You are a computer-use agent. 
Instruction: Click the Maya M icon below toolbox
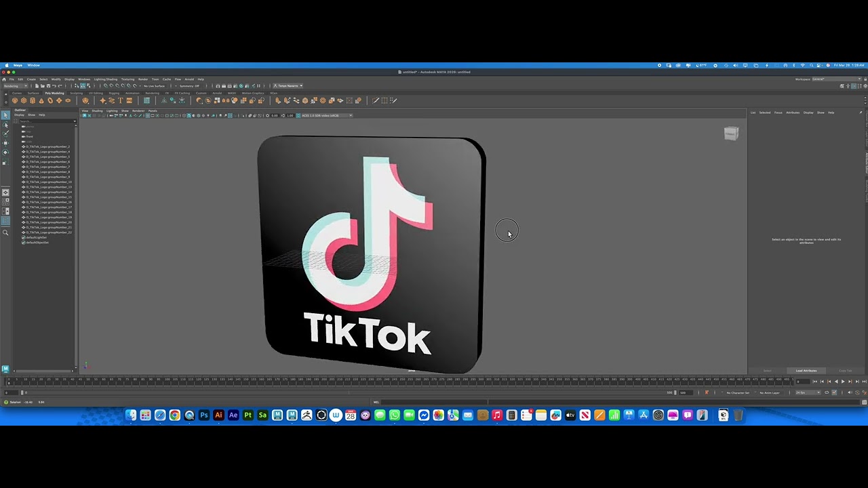5,369
